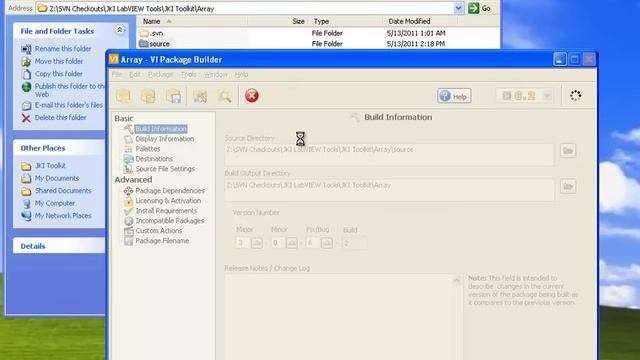The height and width of the screenshot is (360, 640).
Task: Open Shared Documents under Other Places
Action: pyautogui.click(x=63, y=191)
